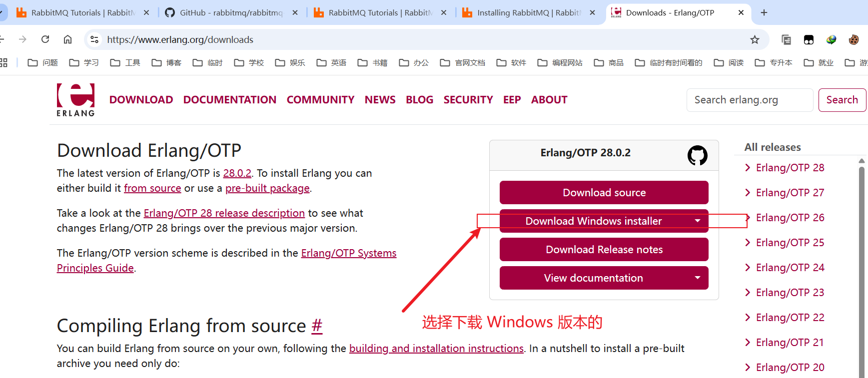This screenshot has width=868, height=378.
Task: Open the 问题 bookmark folder
Action: (x=43, y=62)
